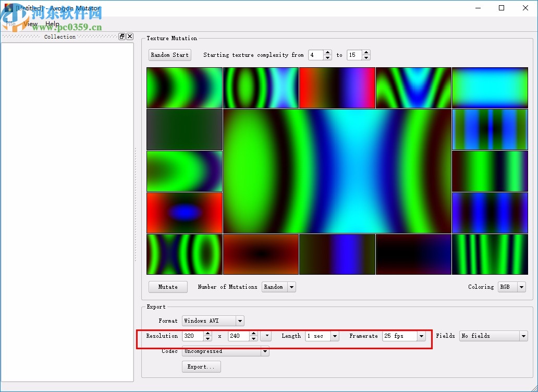Open the resolution presets arrow button

click(266, 336)
